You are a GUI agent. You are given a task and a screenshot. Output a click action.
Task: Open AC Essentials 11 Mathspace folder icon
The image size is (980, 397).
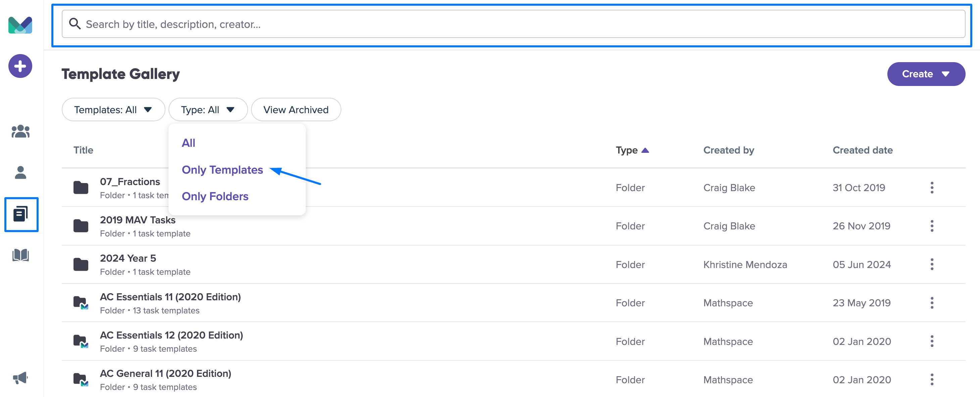81,303
